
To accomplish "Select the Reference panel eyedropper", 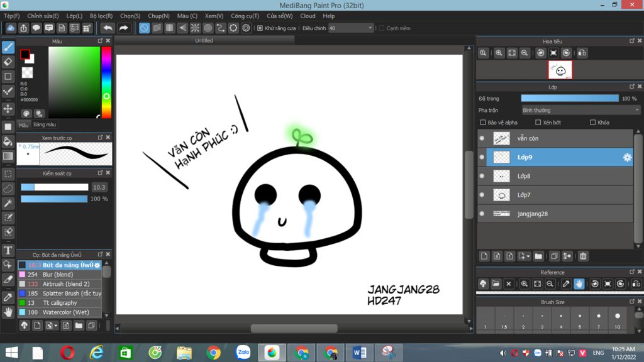I will 566,283.
